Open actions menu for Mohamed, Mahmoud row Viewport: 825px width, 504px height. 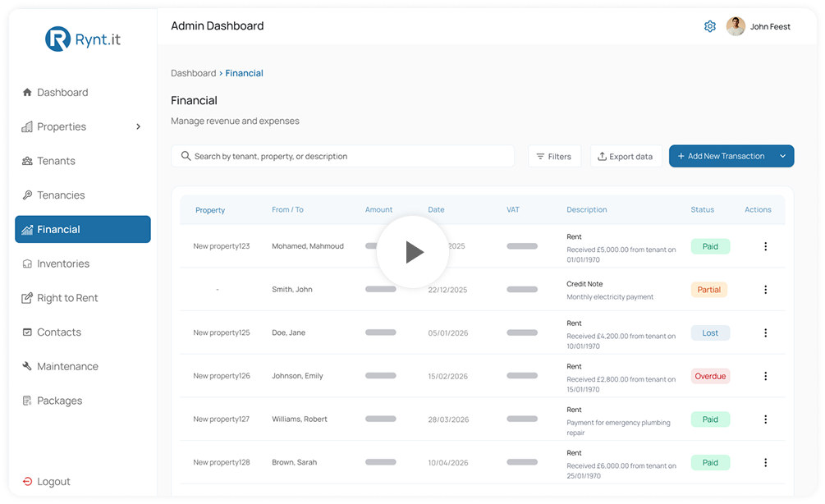[765, 246]
